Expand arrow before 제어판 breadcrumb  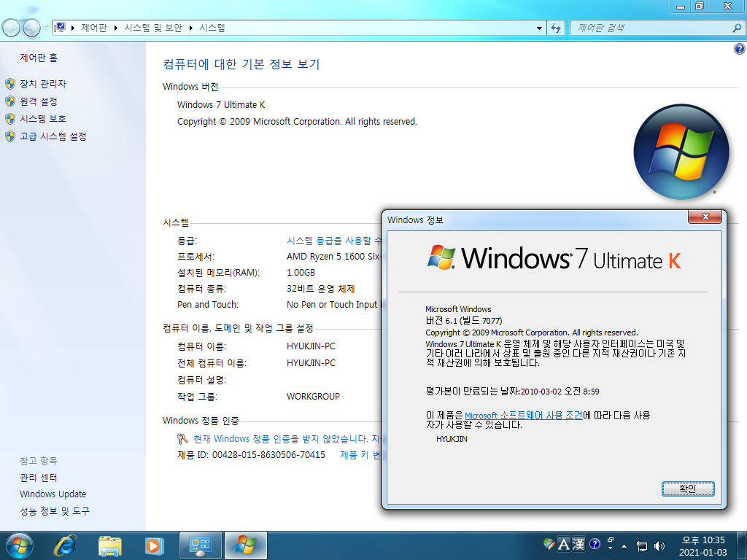point(72,28)
